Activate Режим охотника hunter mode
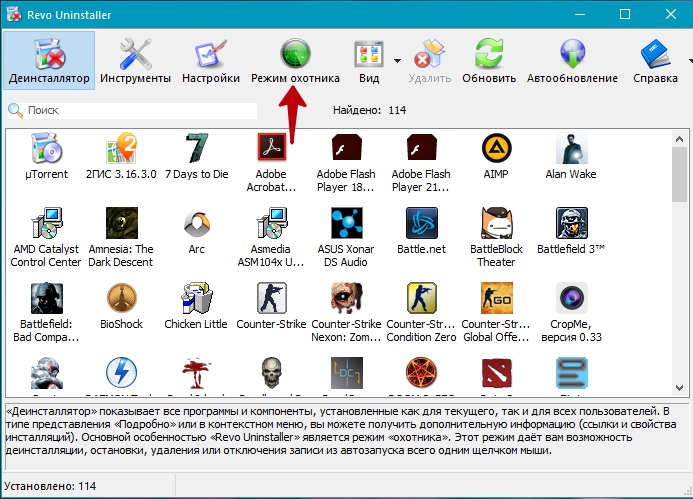Viewport: 693px width, 499px height. pyautogui.click(x=295, y=60)
